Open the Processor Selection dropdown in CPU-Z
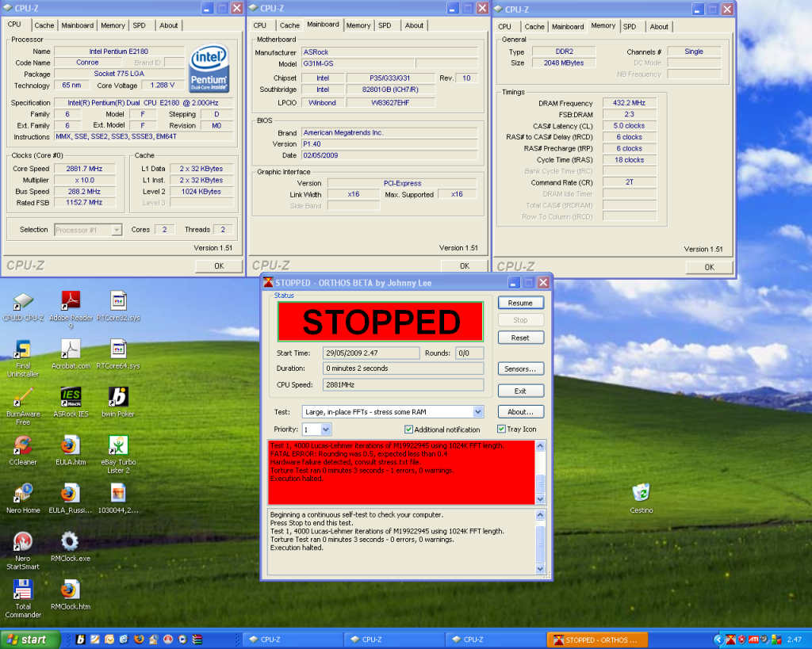 [x=117, y=230]
